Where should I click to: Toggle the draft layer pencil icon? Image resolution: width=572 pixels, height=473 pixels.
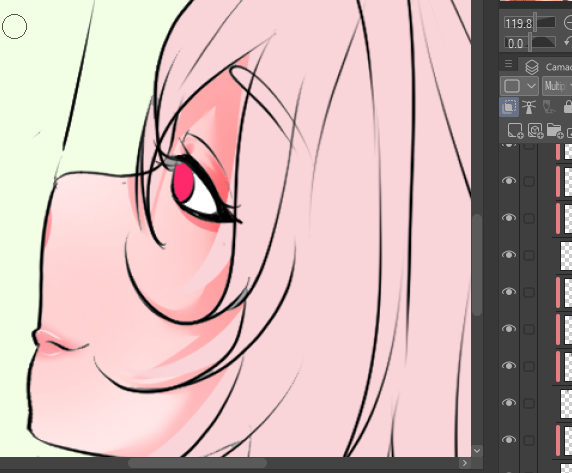pyautogui.click(x=549, y=107)
